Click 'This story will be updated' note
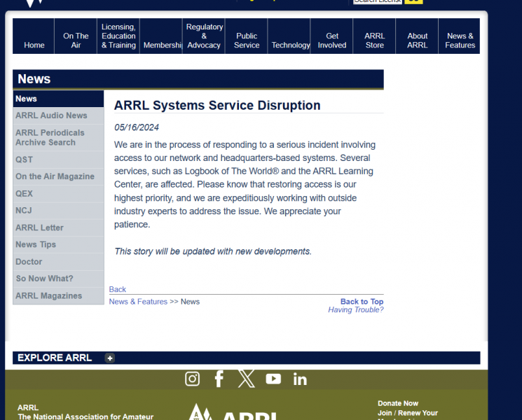The image size is (522, 420). (213, 251)
